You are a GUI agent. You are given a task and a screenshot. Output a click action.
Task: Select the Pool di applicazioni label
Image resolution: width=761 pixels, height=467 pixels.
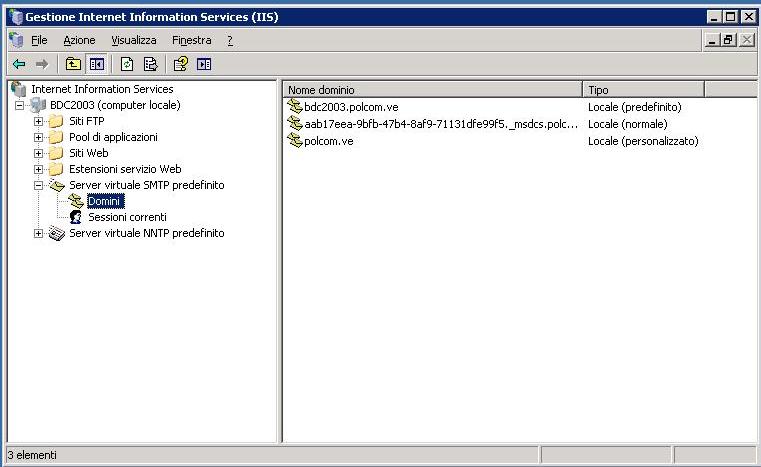point(113,137)
